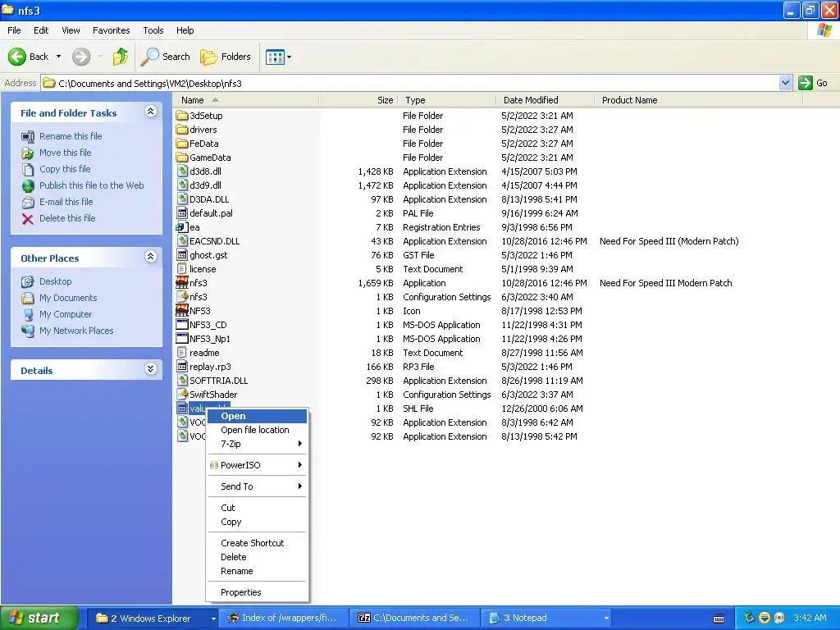
Task: Click the Windows Start button
Action: tap(39, 618)
